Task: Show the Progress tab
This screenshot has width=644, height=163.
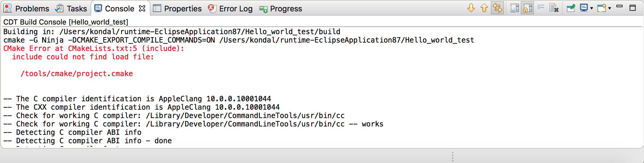Action: (x=281, y=9)
